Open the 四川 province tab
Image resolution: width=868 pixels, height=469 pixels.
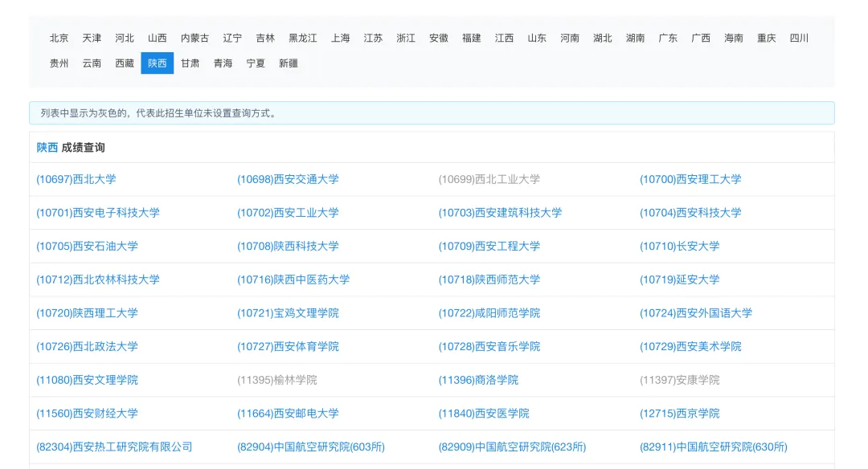799,39
